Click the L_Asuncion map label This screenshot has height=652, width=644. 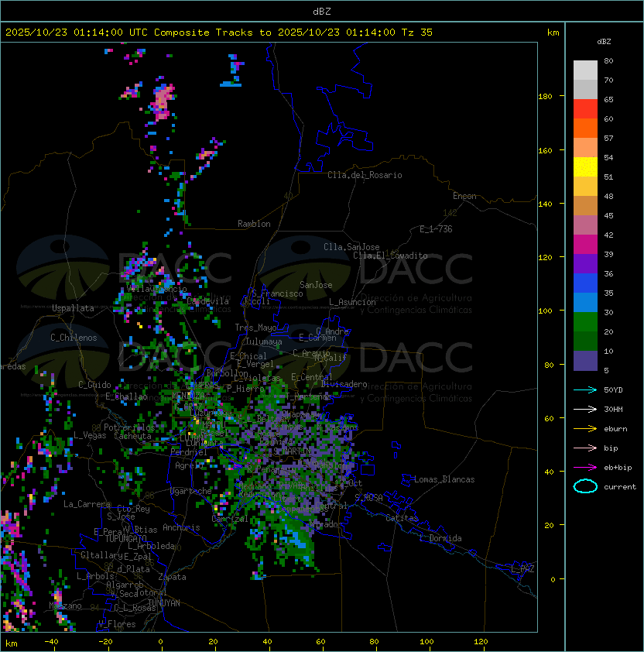pyautogui.click(x=352, y=302)
